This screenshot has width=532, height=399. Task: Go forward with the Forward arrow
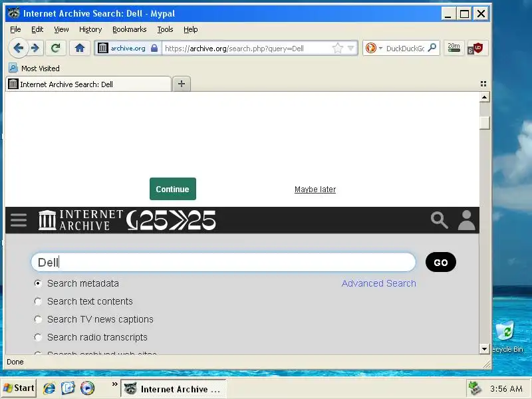coord(35,48)
